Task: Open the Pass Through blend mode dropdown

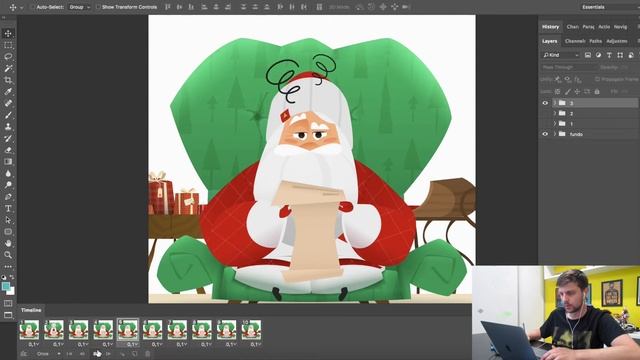Action: (568, 67)
